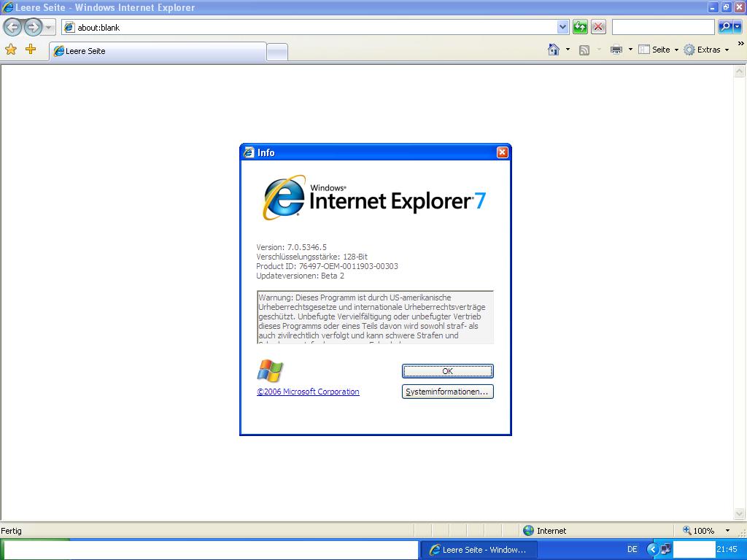This screenshot has width=747, height=560.
Task: Add to Favorites with the plus icon
Action: point(31,49)
